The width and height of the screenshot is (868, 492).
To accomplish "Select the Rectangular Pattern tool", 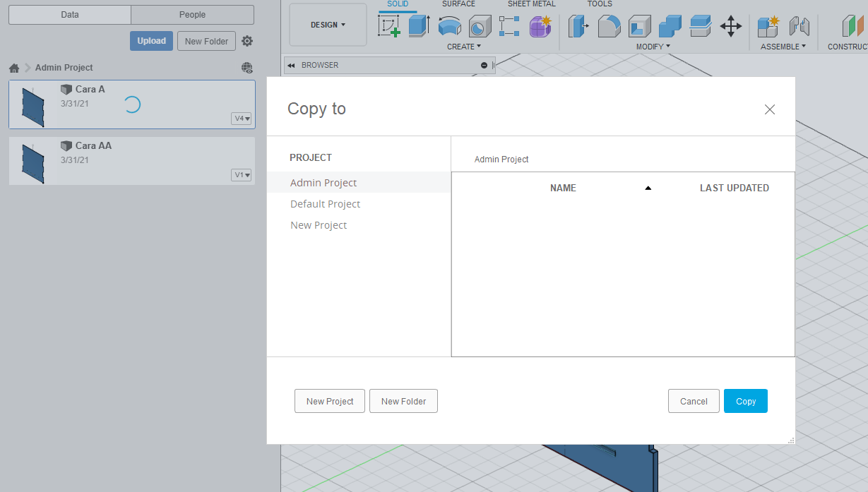I will pyautogui.click(x=509, y=26).
